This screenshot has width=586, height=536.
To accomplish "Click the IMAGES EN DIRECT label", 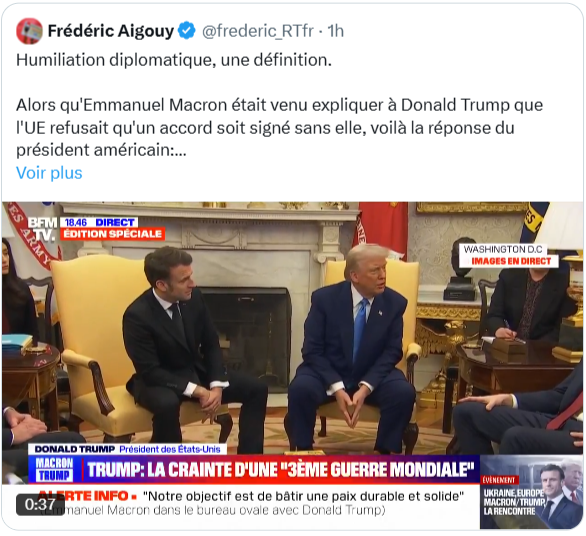I will point(511,261).
